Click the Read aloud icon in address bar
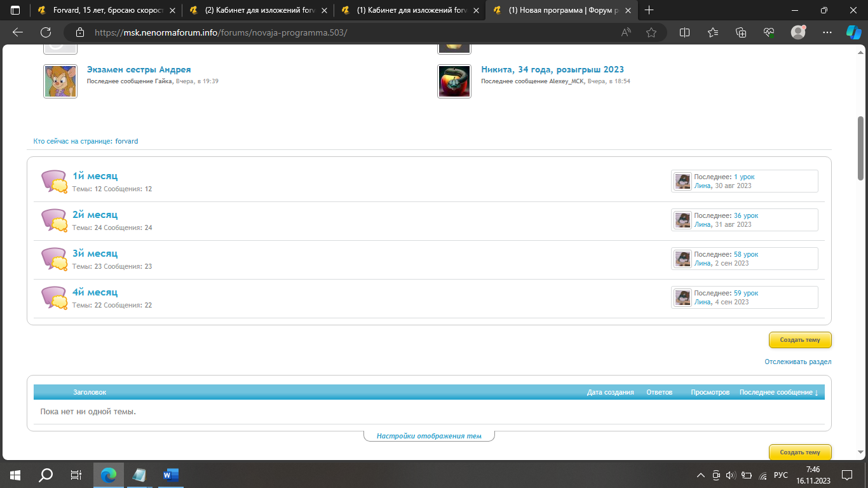The image size is (868, 488). coord(626,32)
